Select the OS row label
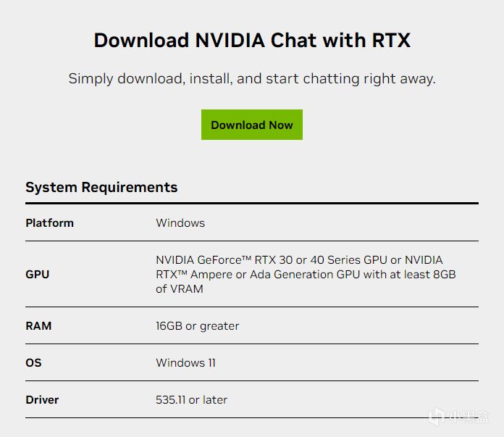This screenshot has width=504, height=437. tap(33, 362)
